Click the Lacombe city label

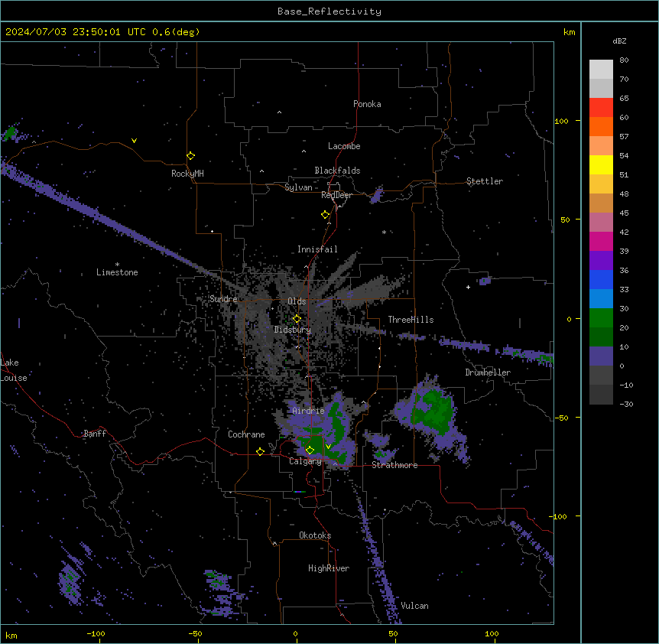pyautogui.click(x=344, y=146)
